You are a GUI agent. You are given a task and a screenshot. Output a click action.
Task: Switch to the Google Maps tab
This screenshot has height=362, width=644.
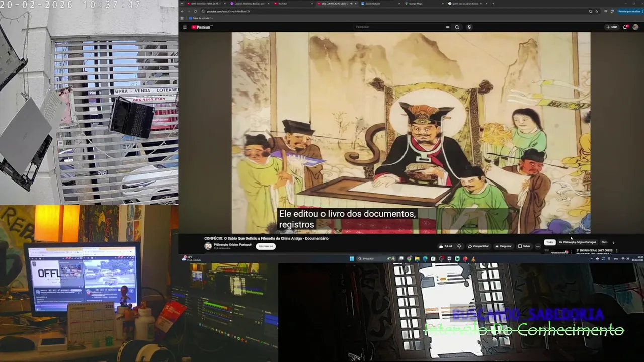(x=424, y=4)
